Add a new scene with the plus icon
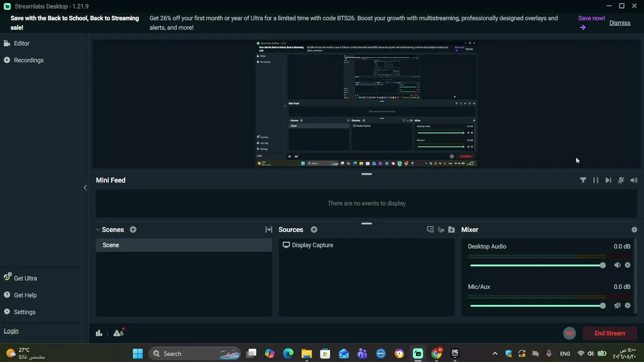The image size is (644, 362). [x=133, y=230]
